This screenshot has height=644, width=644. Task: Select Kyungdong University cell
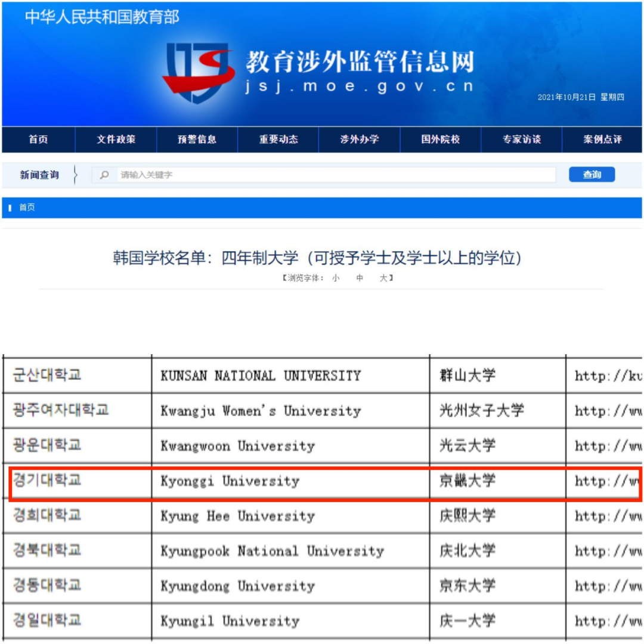[x=290, y=586]
